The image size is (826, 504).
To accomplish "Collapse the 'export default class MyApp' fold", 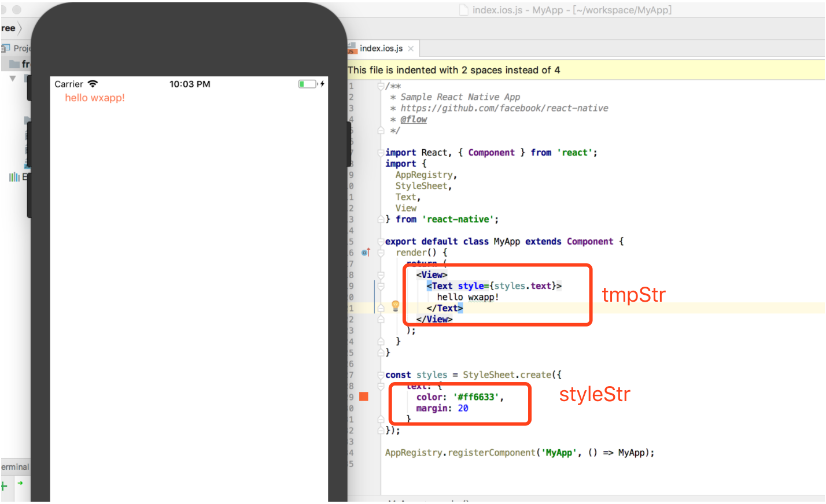I will point(381,242).
